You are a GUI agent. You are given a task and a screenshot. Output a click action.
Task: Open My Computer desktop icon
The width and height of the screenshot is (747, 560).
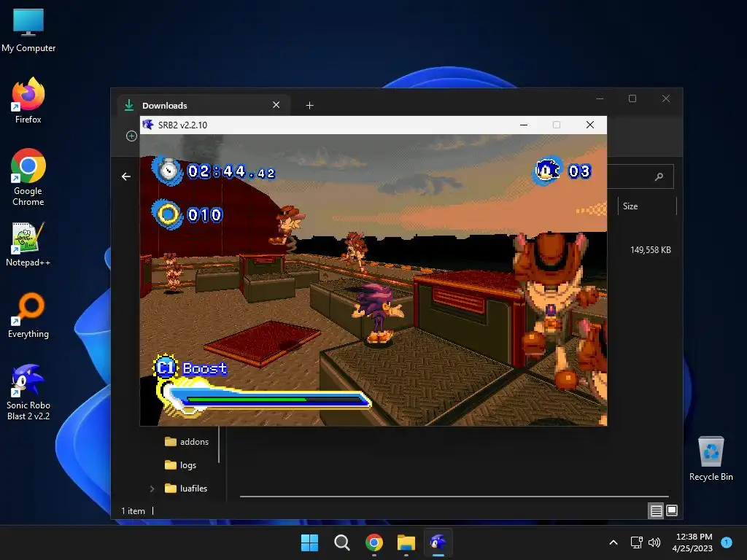tap(28, 30)
